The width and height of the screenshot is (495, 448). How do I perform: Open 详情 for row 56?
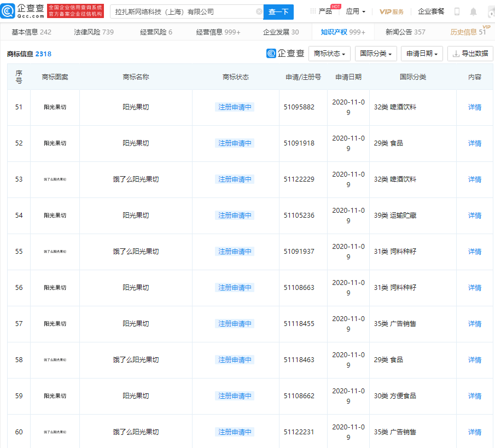[474, 288]
